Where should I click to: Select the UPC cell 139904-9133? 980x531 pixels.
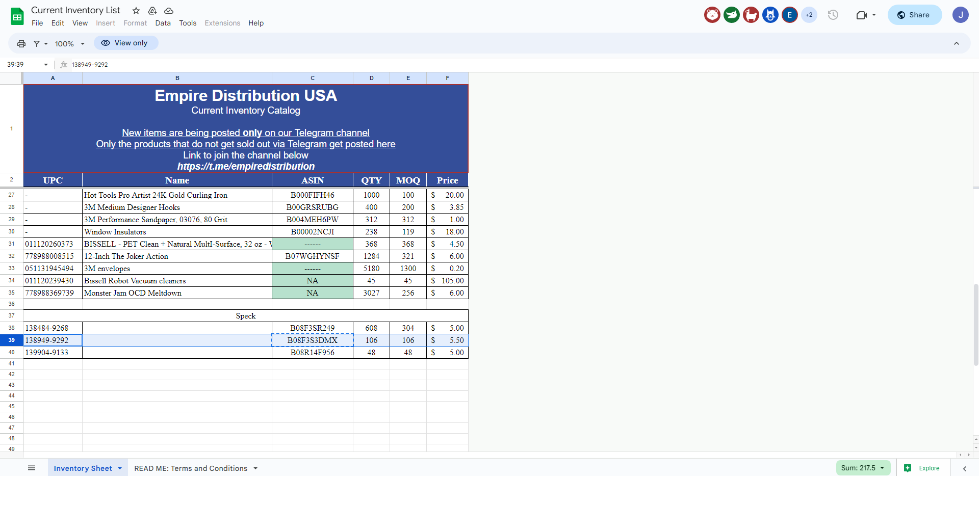pos(53,353)
